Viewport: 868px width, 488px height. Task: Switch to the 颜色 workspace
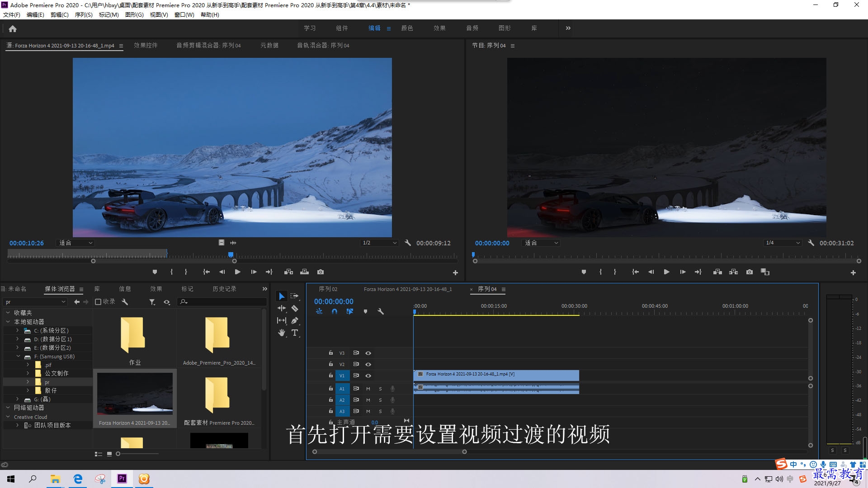click(x=407, y=28)
